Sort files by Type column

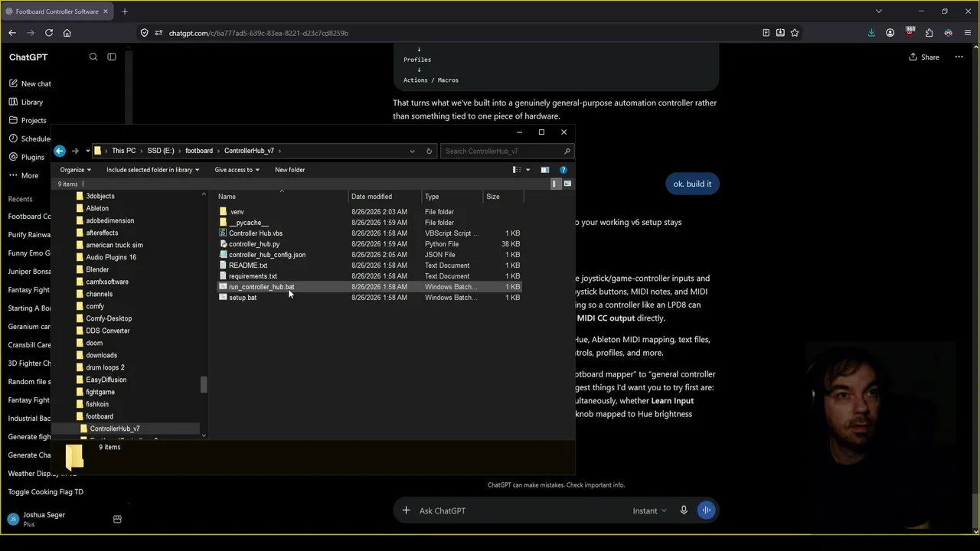tap(452, 197)
